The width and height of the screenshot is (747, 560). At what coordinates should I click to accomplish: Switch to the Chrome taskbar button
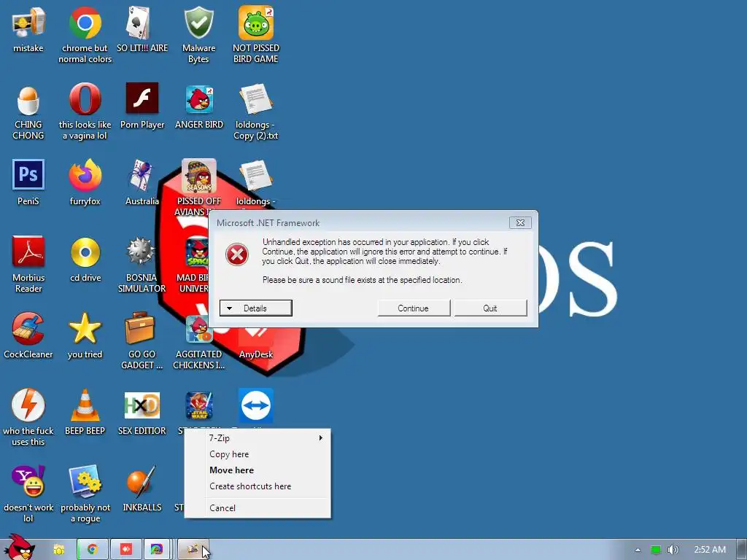(x=93, y=550)
